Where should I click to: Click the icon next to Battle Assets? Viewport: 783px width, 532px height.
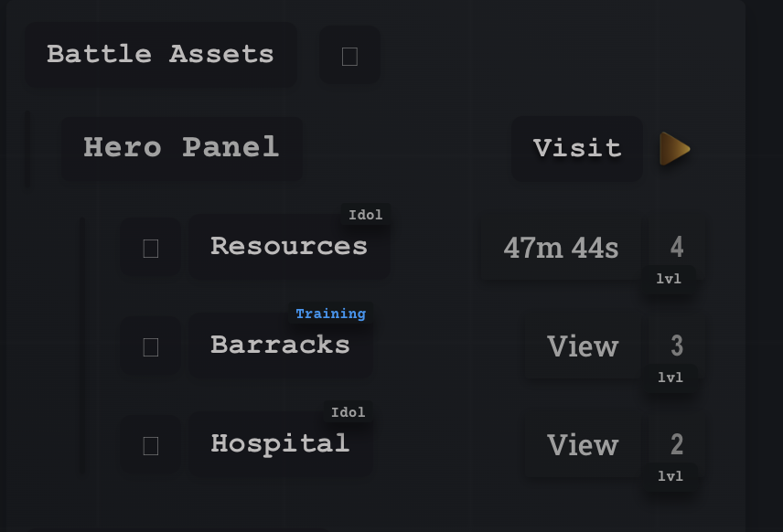pyautogui.click(x=349, y=56)
